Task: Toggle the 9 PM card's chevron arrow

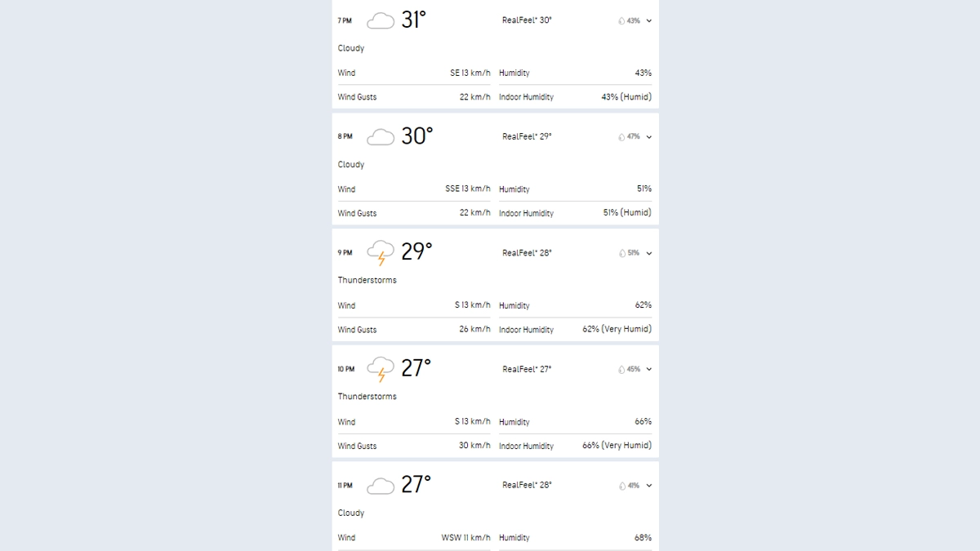Action: [649, 254]
